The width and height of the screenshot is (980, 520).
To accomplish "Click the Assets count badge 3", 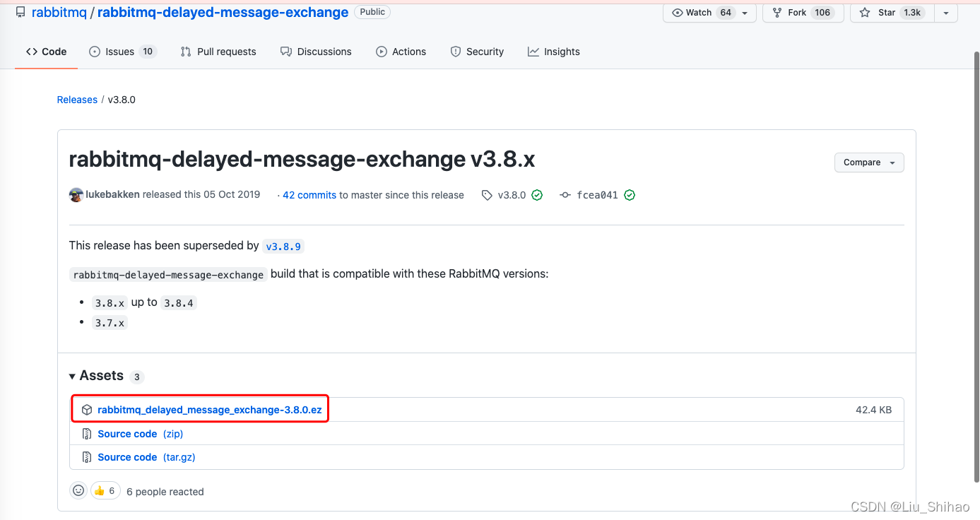I will pyautogui.click(x=137, y=377).
